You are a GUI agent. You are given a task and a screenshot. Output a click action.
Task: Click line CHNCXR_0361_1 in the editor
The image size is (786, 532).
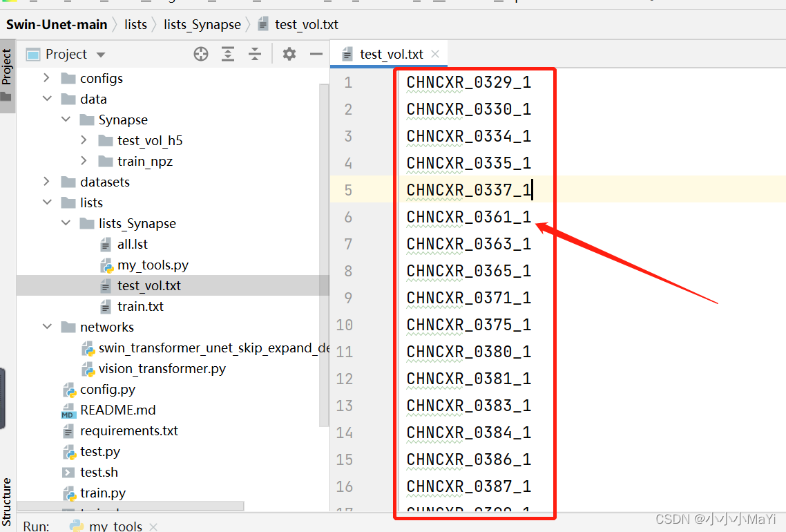pyautogui.click(x=468, y=217)
